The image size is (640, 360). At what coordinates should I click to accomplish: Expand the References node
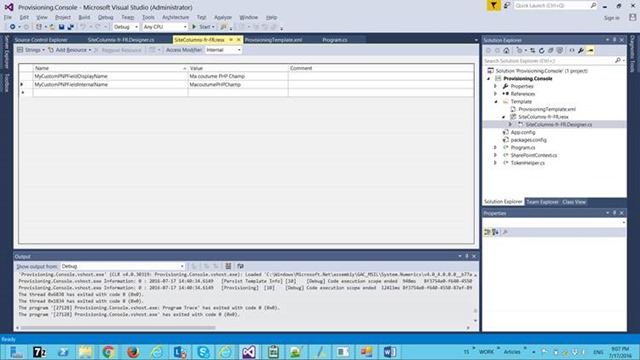(x=496, y=94)
